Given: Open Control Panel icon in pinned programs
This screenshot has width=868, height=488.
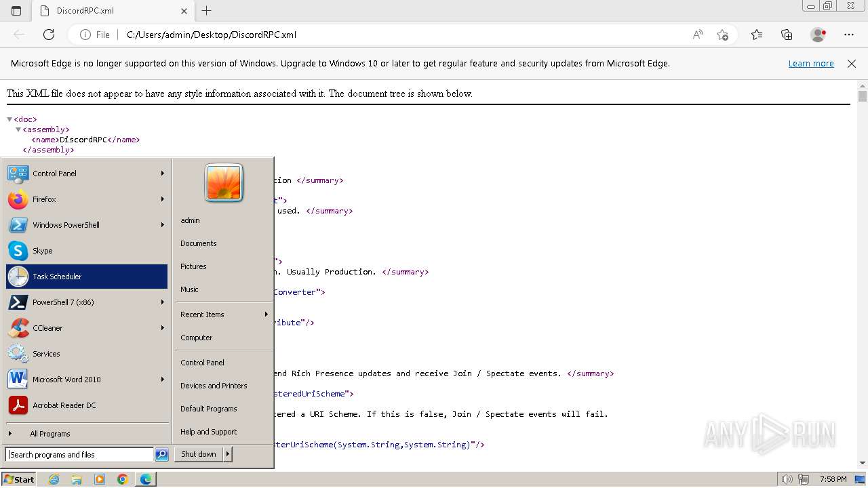Looking at the screenshot, I should tap(18, 174).
